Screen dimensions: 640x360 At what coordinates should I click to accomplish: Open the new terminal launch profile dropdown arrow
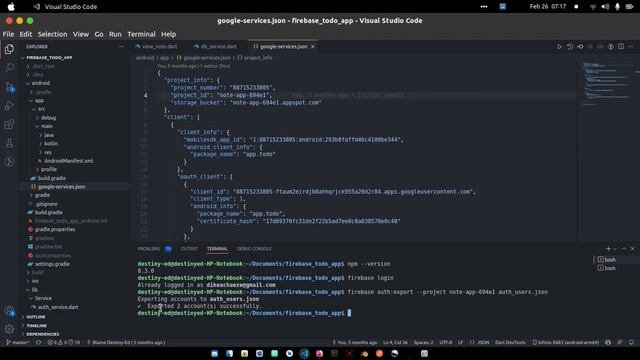point(615,249)
